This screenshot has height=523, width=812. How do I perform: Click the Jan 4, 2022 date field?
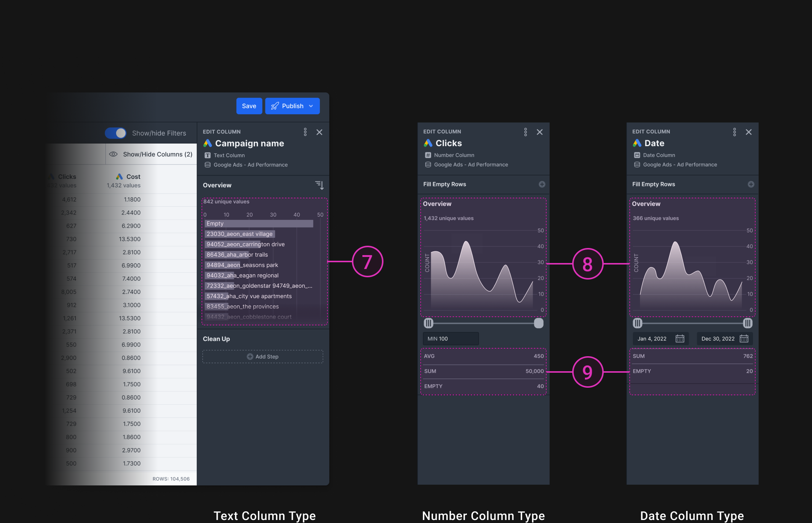coord(661,339)
